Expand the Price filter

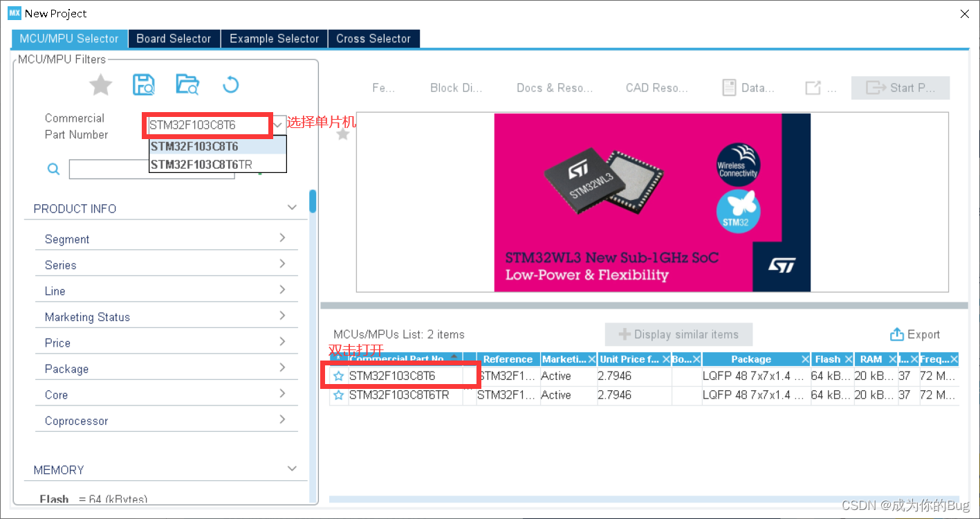[x=282, y=342]
